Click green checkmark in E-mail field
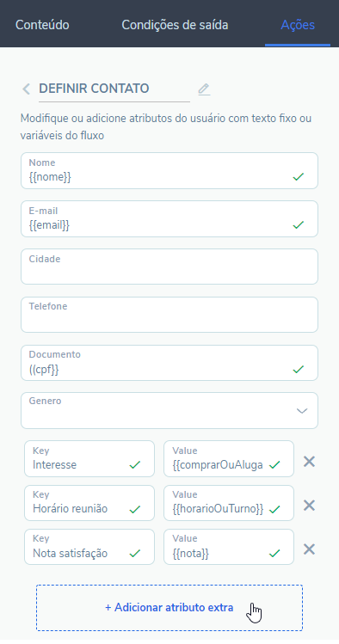 tap(299, 224)
